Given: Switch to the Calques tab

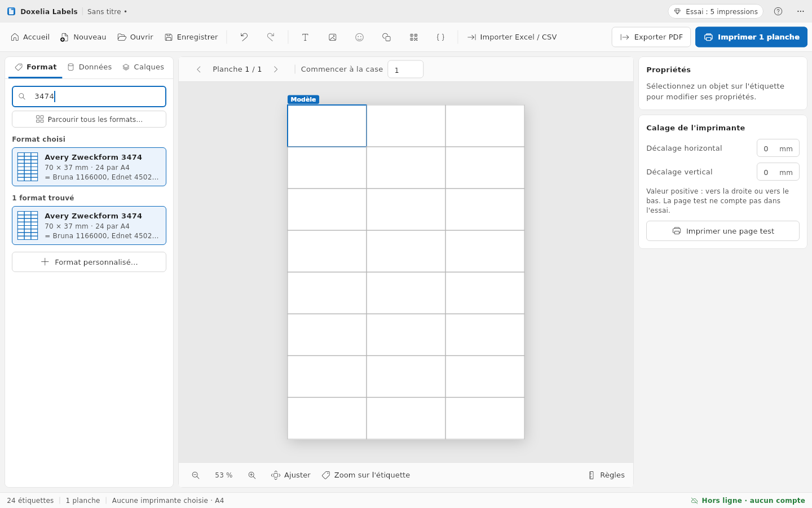Looking at the screenshot, I should pyautogui.click(x=143, y=67).
